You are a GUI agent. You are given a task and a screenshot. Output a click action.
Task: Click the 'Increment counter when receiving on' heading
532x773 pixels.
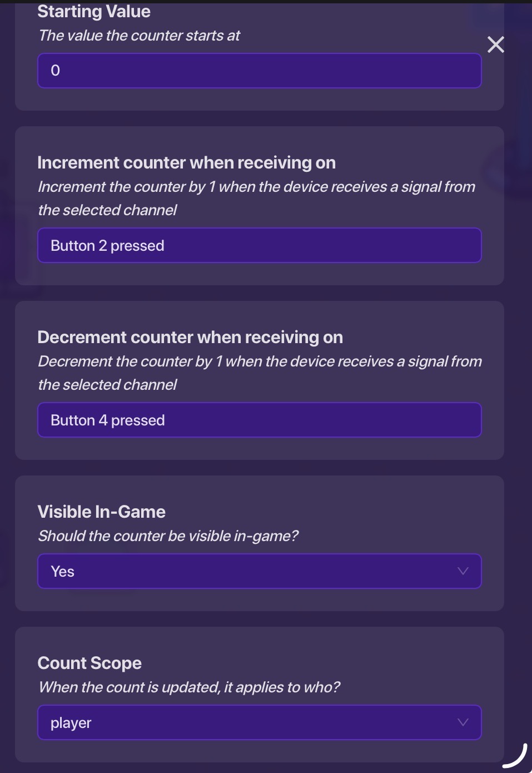click(x=186, y=162)
